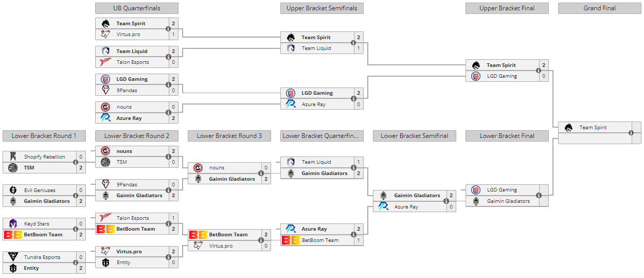View info for Keyd Stars vs BetBoom match
Viewport: 644px width, 278px height.
tap(76, 229)
